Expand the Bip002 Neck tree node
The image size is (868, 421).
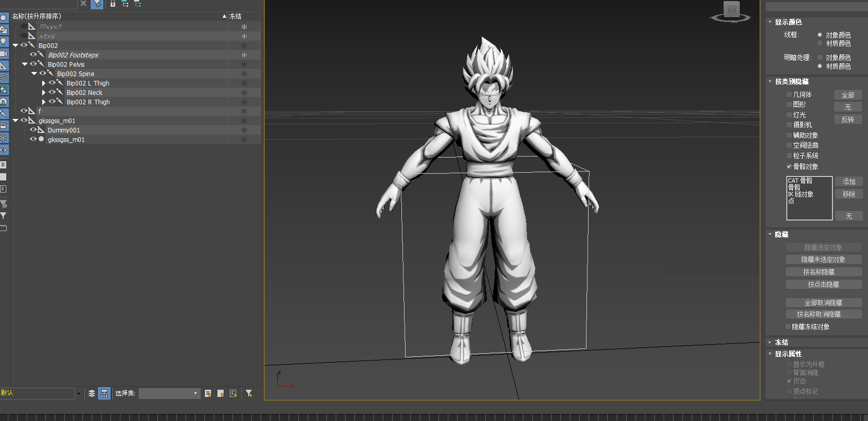pos(44,93)
